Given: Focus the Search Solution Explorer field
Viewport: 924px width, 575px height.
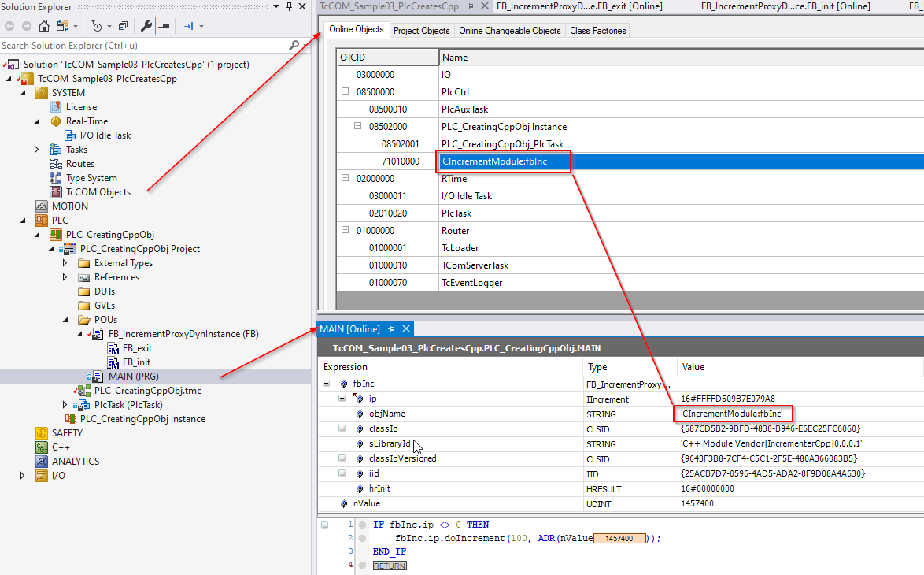Looking at the screenshot, I should tap(144, 46).
